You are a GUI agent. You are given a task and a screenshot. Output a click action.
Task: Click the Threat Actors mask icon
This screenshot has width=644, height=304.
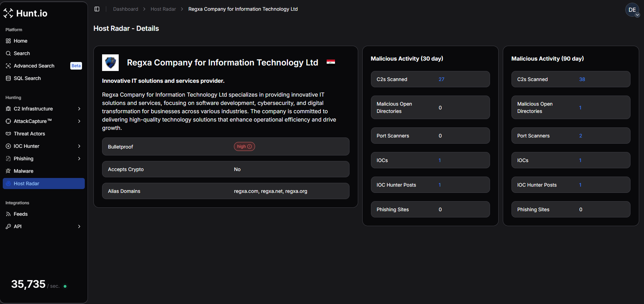[8, 134]
